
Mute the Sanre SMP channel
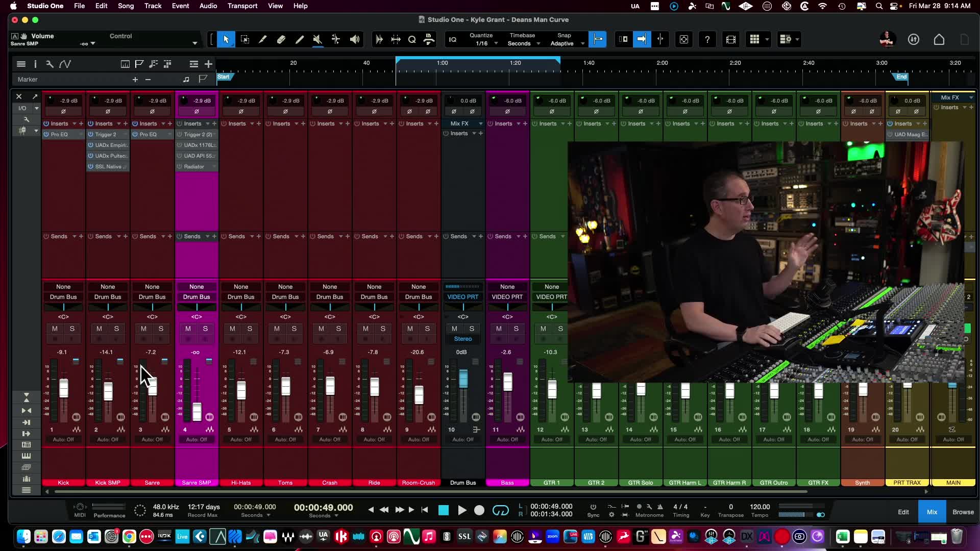[188, 329]
